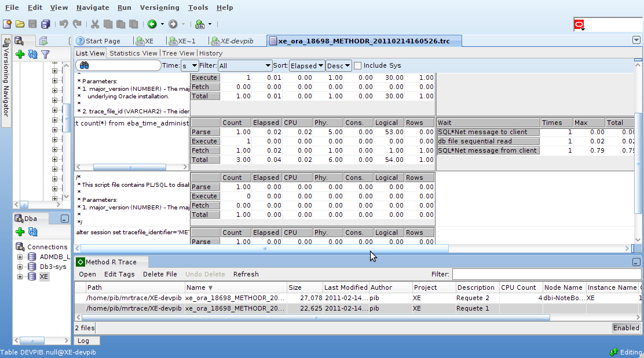Click the Cut toolbar icon

pos(95,24)
